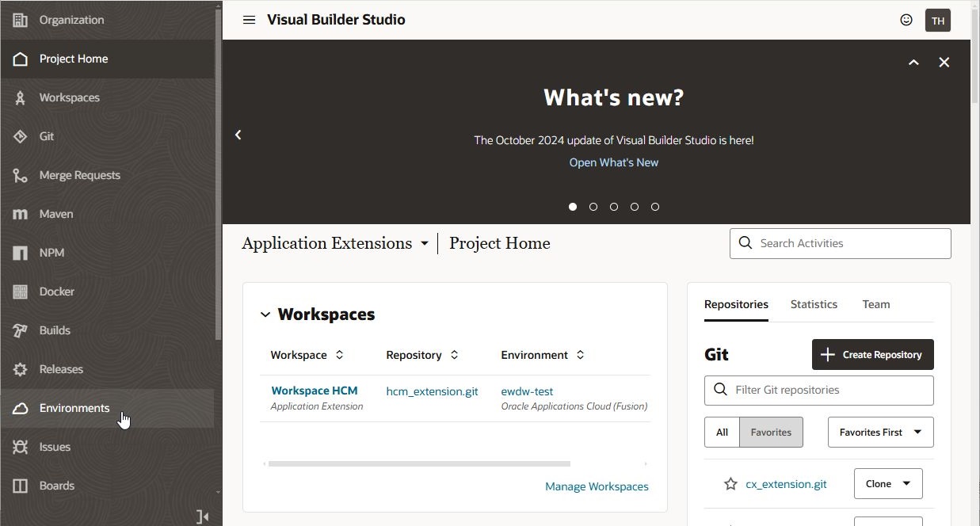Viewport: 980px width, 526px height.
Task: Open the Builds page
Action: (x=55, y=330)
